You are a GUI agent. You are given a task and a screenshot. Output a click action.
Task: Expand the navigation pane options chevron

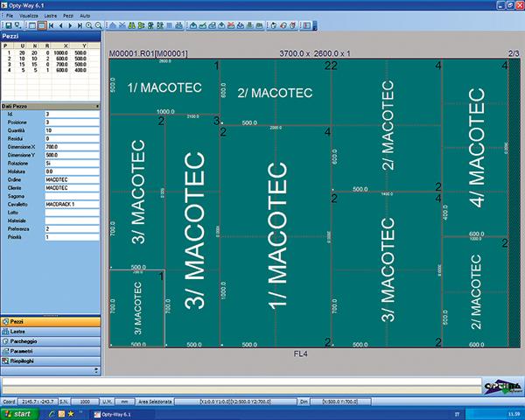point(96,370)
